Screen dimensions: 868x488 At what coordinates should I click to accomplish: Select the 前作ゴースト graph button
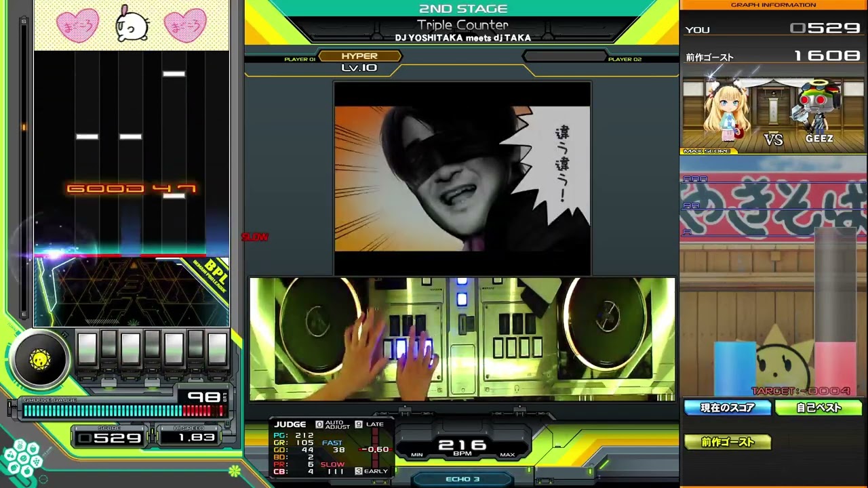coord(728,442)
